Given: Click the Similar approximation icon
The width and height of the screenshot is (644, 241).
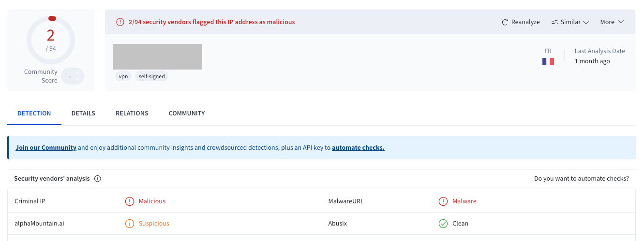Looking at the screenshot, I should tap(554, 22).
